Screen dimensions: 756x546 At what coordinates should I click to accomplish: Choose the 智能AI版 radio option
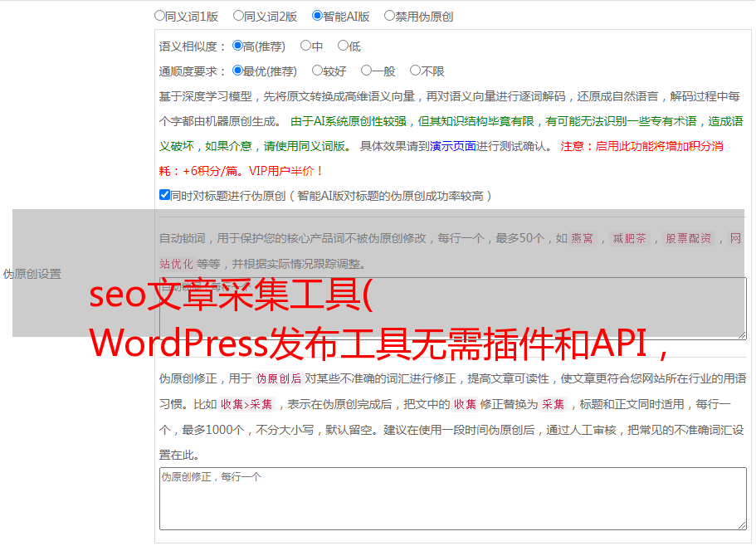coord(317,16)
